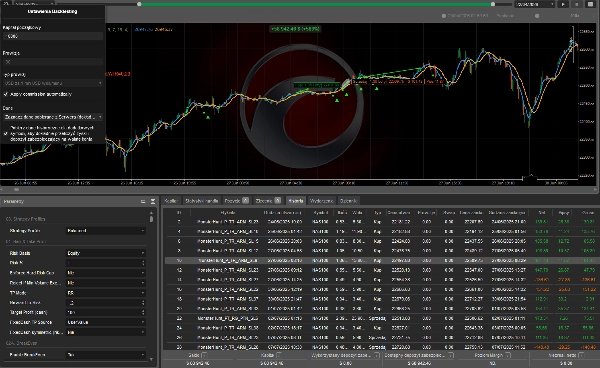Screen dimensions: 600x368
Task: Click the Prowizja input field
Action: [x=53, y=62]
